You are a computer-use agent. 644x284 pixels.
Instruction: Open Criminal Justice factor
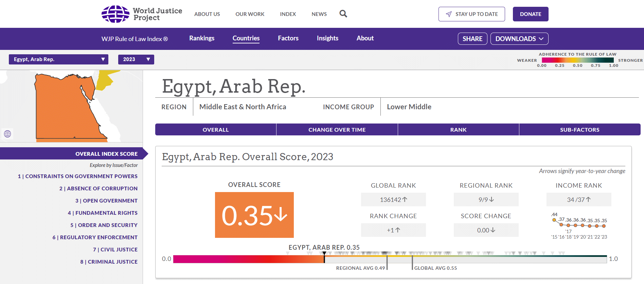pos(109,262)
